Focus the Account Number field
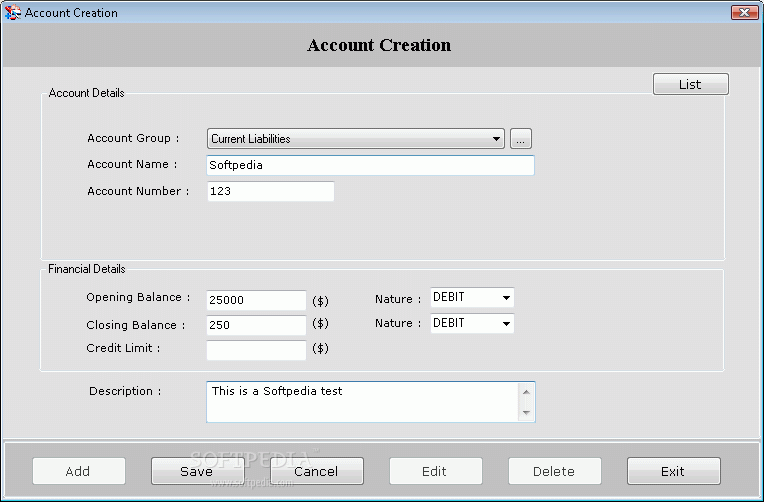Viewport: 764px width, 502px height. click(x=270, y=191)
